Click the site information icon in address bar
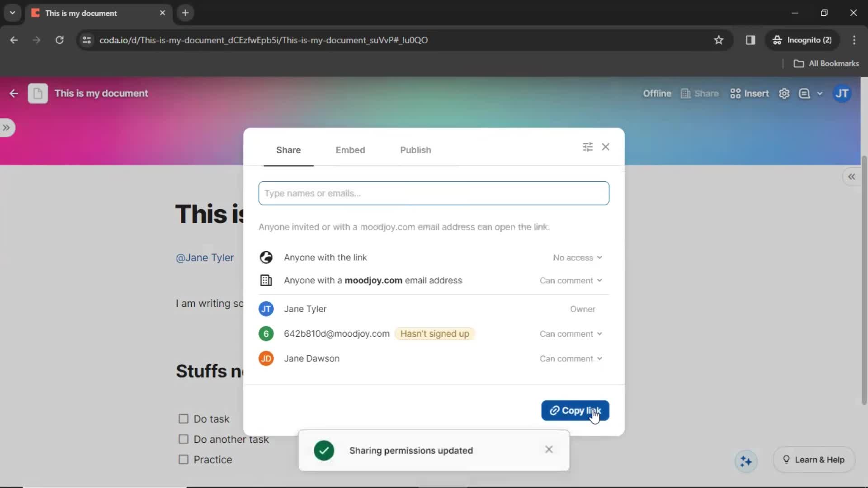This screenshot has height=488, width=868. [x=87, y=40]
